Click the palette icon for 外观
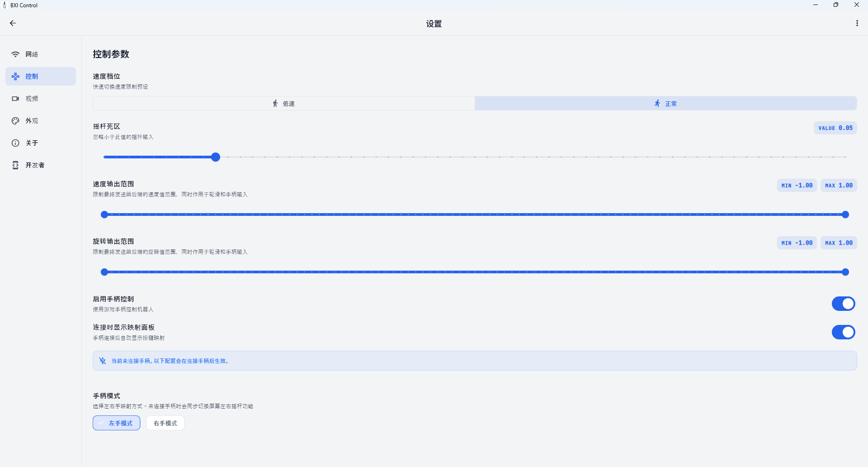The height and width of the screenshot is (467, 868). (x=15, y=121)
